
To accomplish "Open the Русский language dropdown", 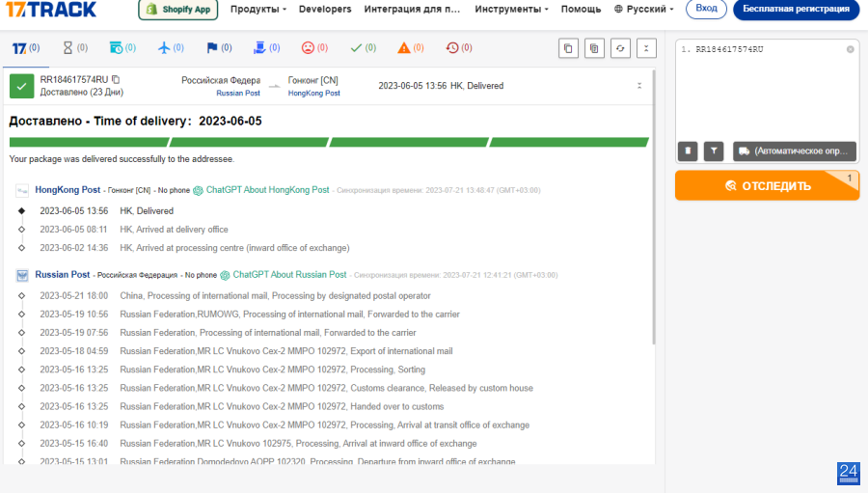I will tap(644, 10).
